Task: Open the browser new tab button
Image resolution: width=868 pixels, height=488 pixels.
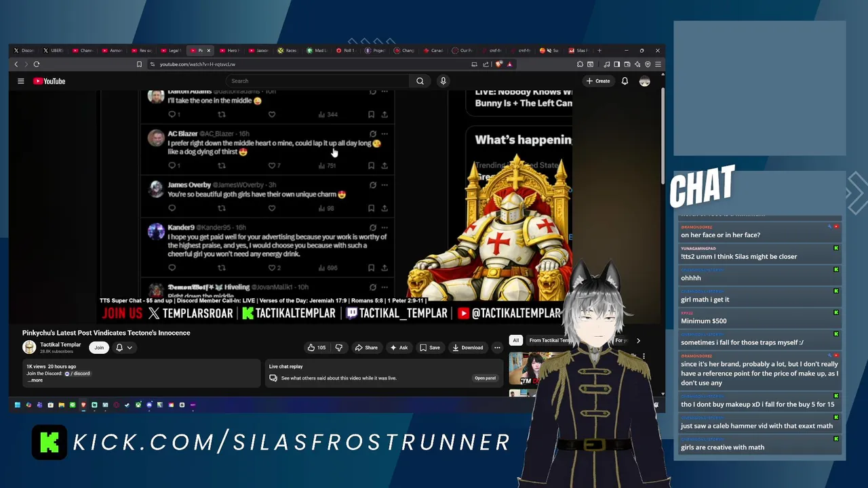Action: 599,51
